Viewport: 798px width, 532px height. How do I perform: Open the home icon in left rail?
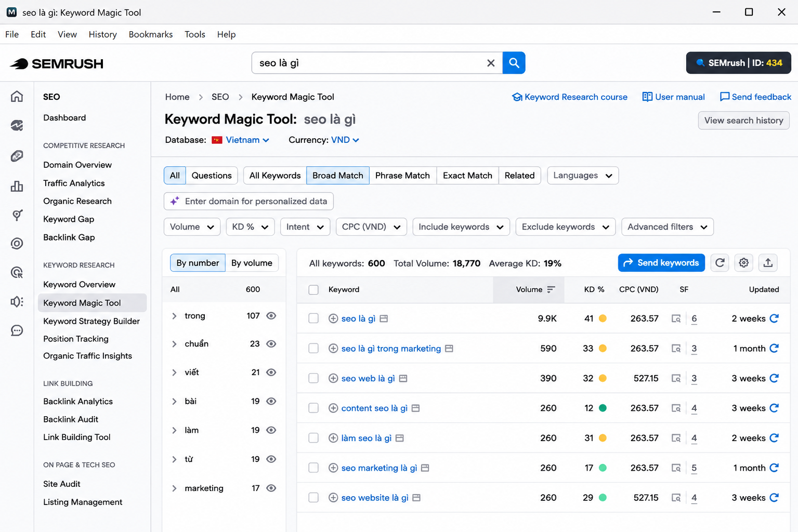17,97
